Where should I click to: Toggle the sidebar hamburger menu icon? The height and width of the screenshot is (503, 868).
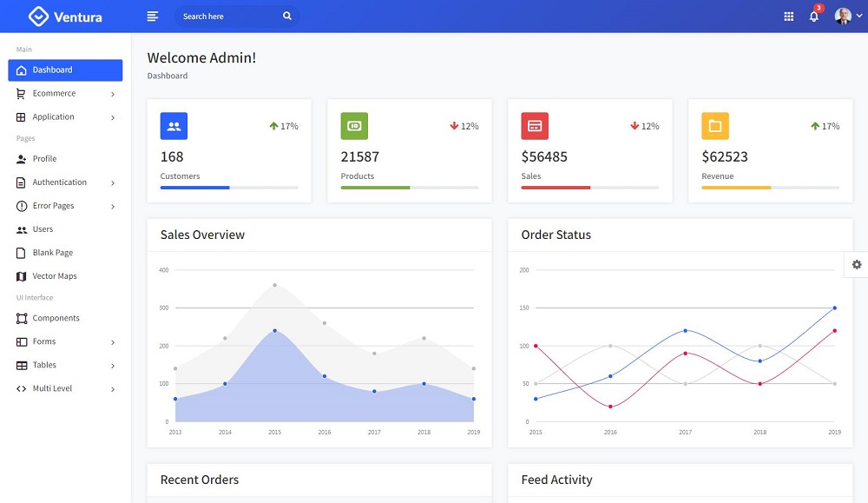click(152, 17)
